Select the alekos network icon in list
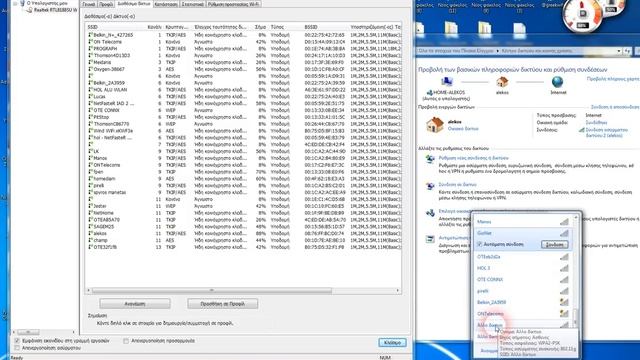The height and width of the screenshot is (360, 640). tap(90, 233)
